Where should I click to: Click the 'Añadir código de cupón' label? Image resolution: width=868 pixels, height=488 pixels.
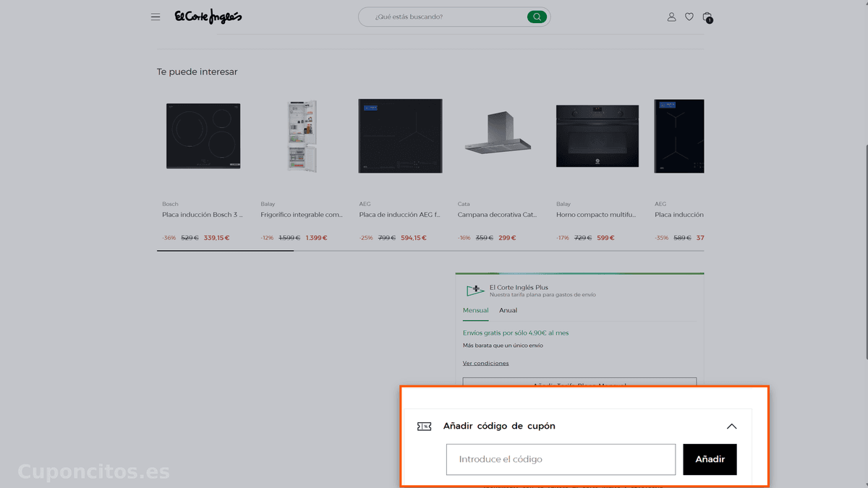pyautogui.click(x=499, y=427)
